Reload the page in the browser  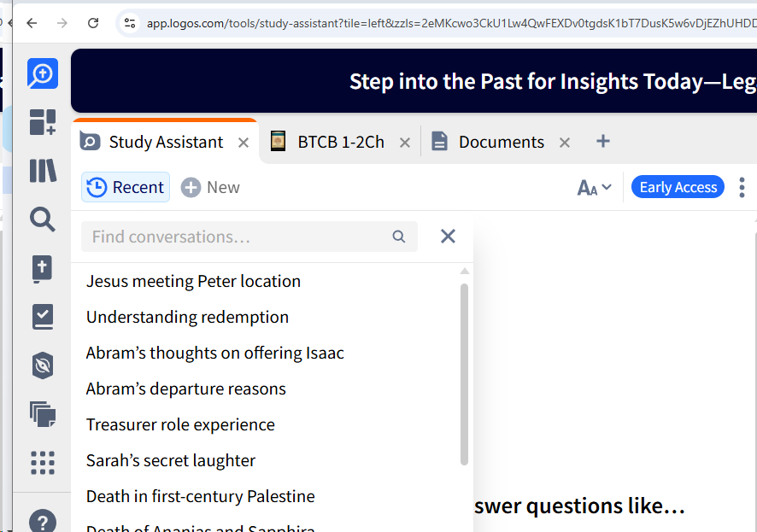pos(93,23)
